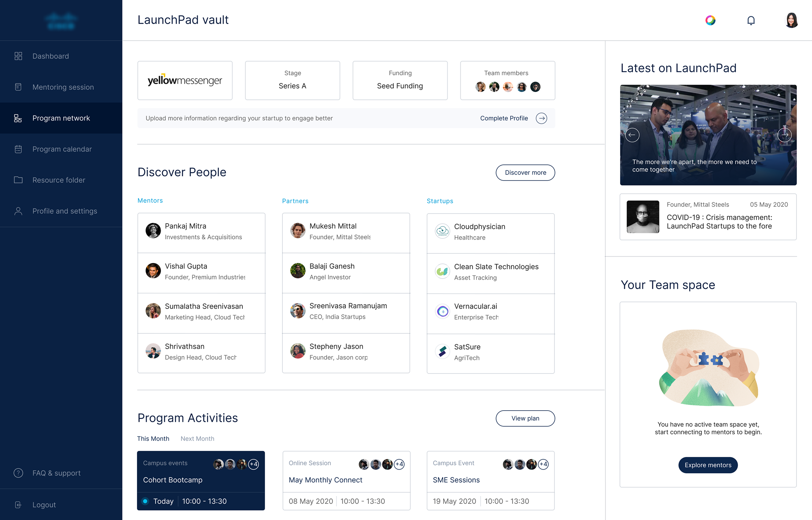Image resolution: width=812 pixels, height=520 pixels.
Task: Click masked man article thumbnail
Action: 642,217
